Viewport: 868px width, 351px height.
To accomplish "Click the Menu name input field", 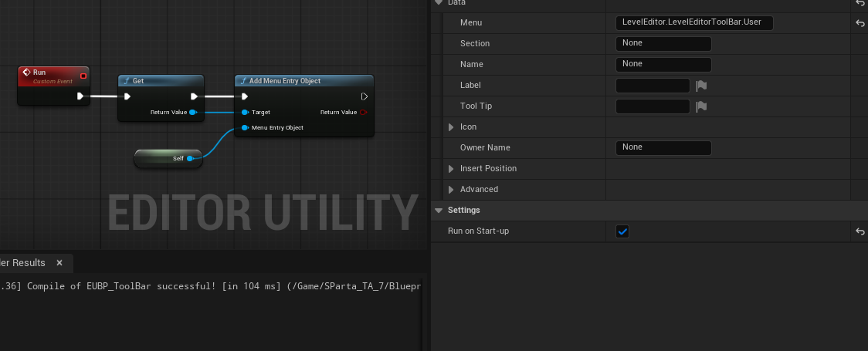I will (x=694, y=22).
